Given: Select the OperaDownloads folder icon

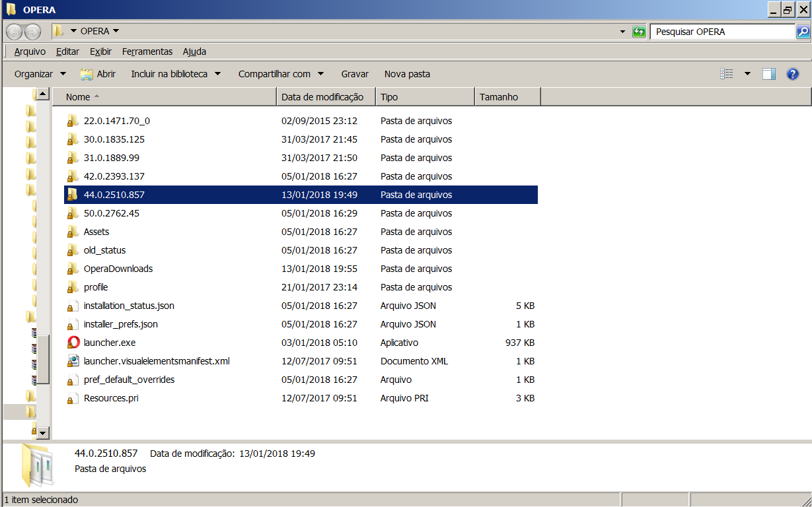Looking at the screenshot, I should [73, 269].
